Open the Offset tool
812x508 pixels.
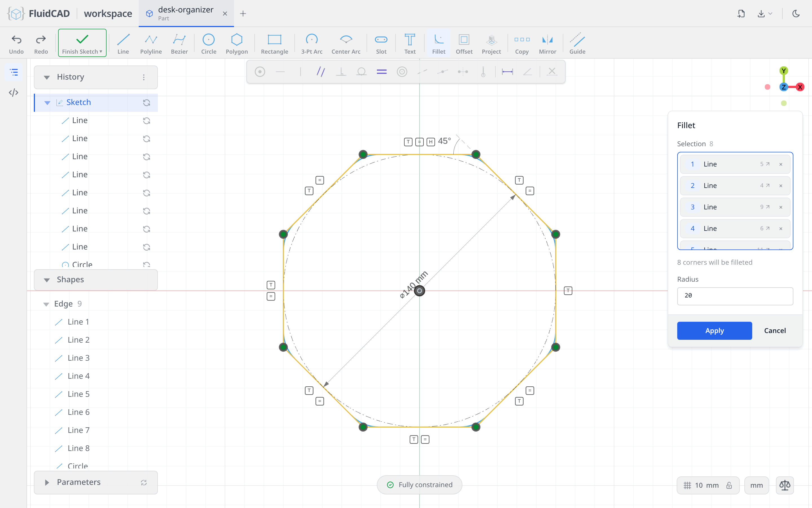[464, 44]
